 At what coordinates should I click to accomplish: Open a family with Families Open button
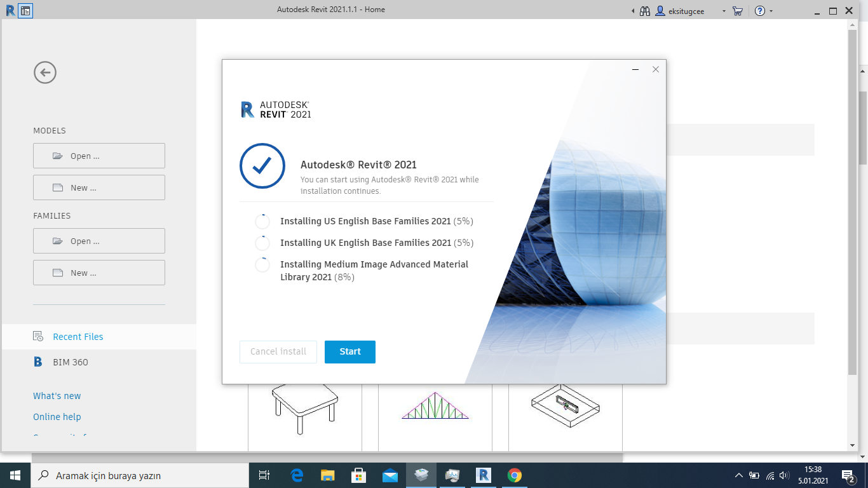99,241
